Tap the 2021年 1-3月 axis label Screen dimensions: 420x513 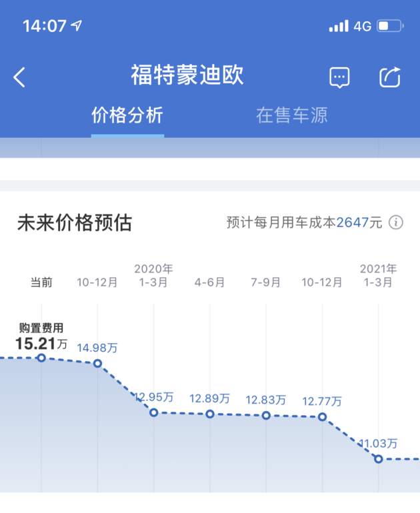tap(379, 275)
